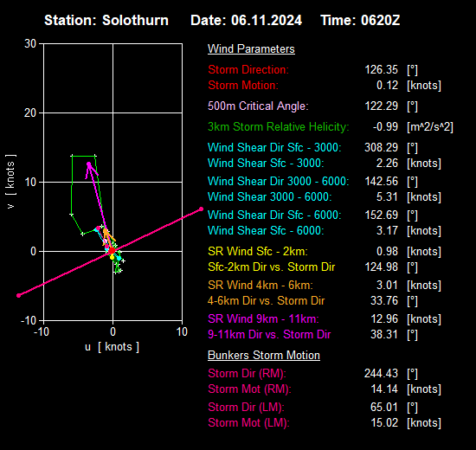The width and height of the screenshot is (476, 450).
Task: Click the Bunkers Storm Motion heading
Action: point(263,356)
